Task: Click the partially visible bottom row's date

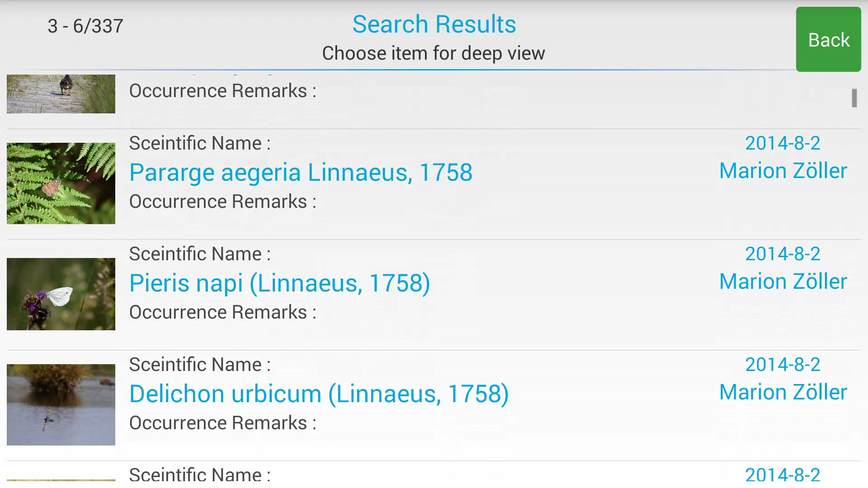Action: (x=783, y=475)
